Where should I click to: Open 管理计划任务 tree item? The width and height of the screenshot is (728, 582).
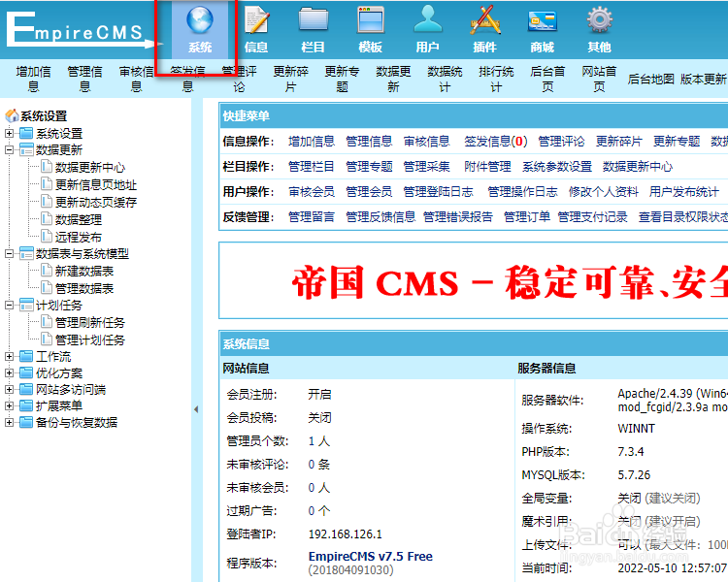click(90, 339)
